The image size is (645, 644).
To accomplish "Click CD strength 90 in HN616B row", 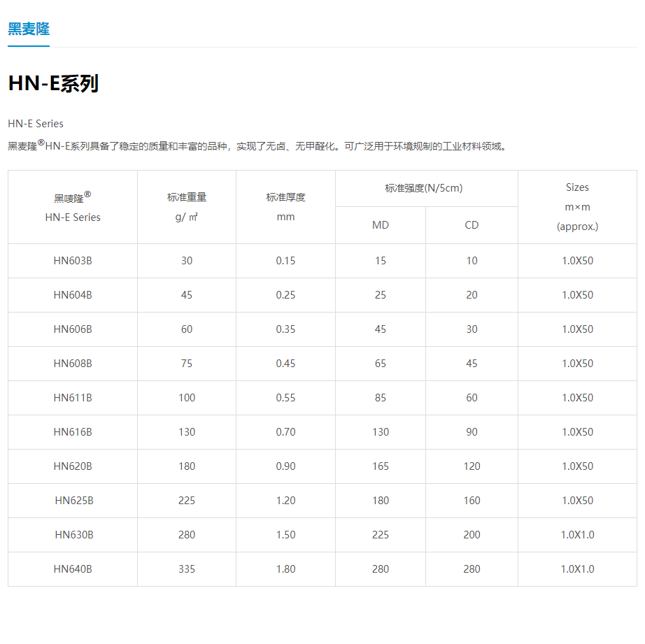I will [x=472, y=432].
